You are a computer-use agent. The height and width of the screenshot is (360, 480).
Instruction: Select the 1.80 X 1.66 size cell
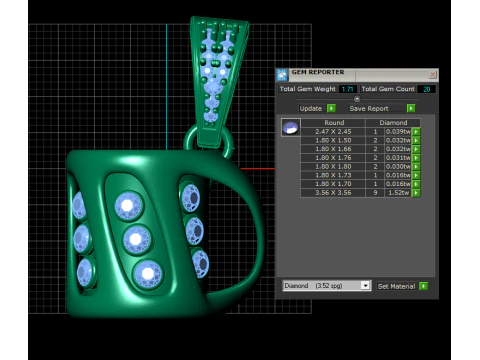pyautogui.click(x=333, y=149)
